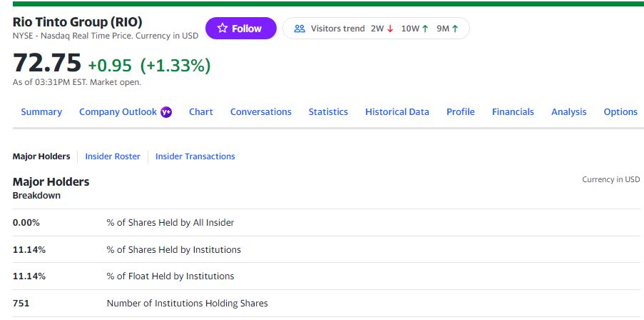Viewport: 644px width, 320px height.
Task: Click 'Number of Institutions Holding Shares'
Action: (x=188, y=304)
